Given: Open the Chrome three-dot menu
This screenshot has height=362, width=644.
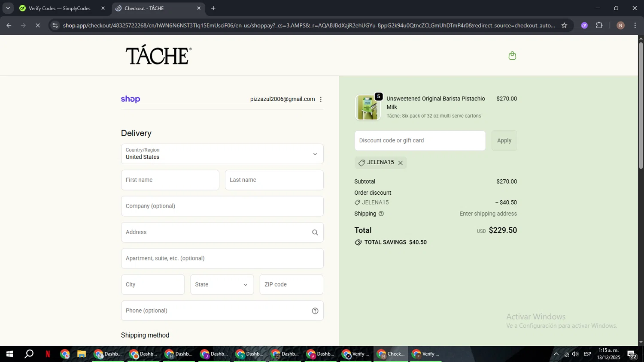Looking at the screenshot, I should (635, 25).
